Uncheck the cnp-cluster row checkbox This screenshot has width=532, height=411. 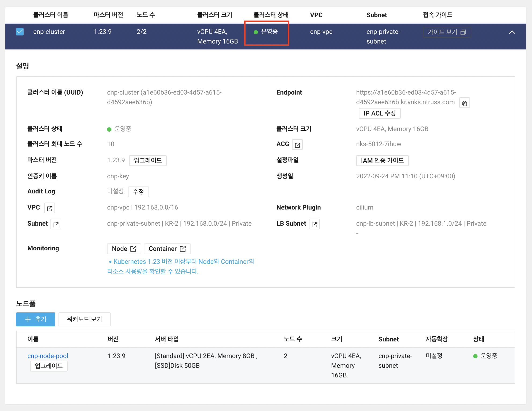(x=20, y=32)
